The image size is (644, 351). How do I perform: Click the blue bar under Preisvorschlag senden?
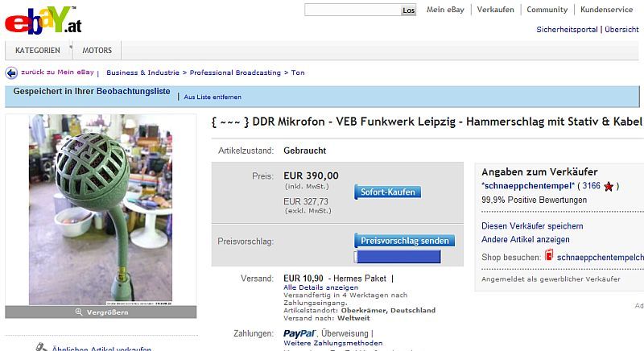tap(397, 257)
